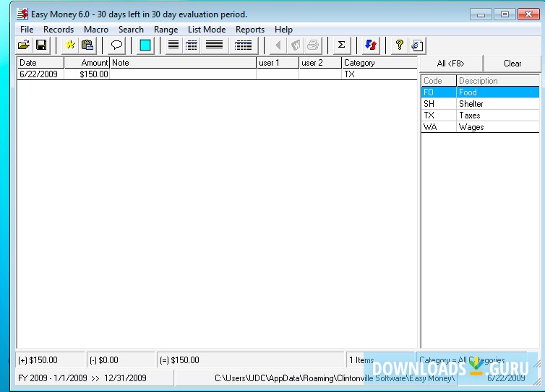
Task: Select the WA code cell
Action: [439, 127]
